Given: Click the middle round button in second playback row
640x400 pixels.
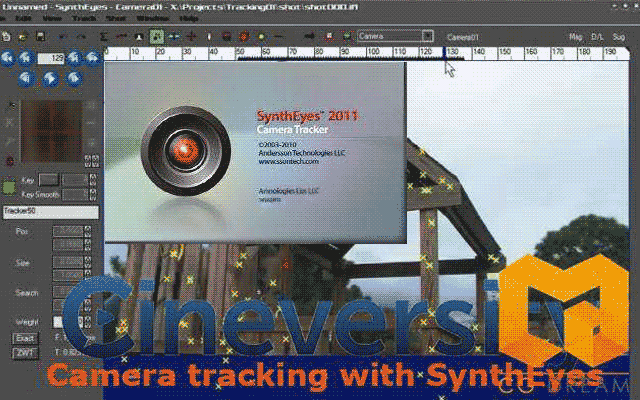Looking at the screenshot, I should pyautogui.click(x=50, y=78).
